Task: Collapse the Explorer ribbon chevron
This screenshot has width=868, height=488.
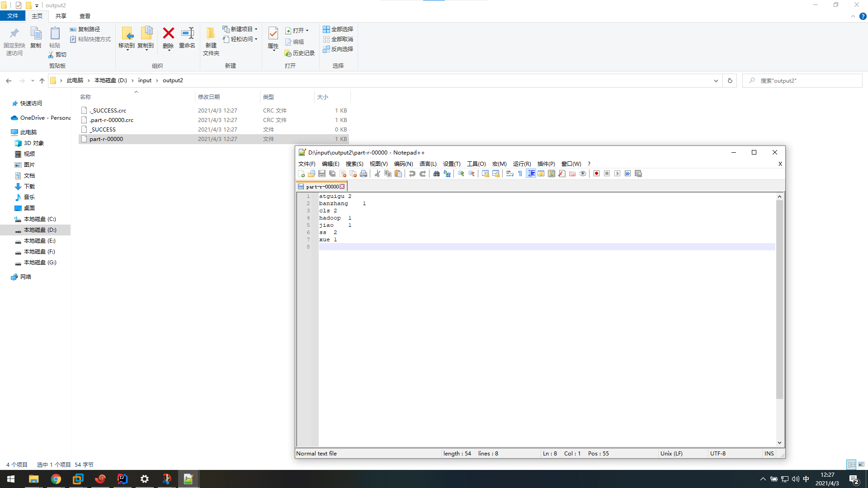Action: click(x=853, y=16)
